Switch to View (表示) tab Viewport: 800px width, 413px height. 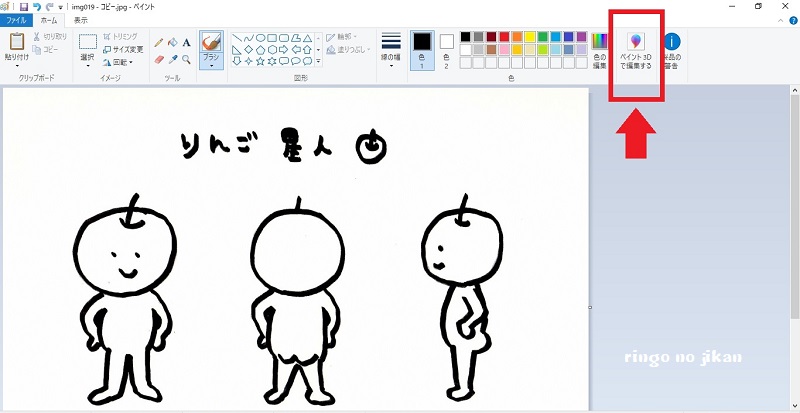[81, 21]
